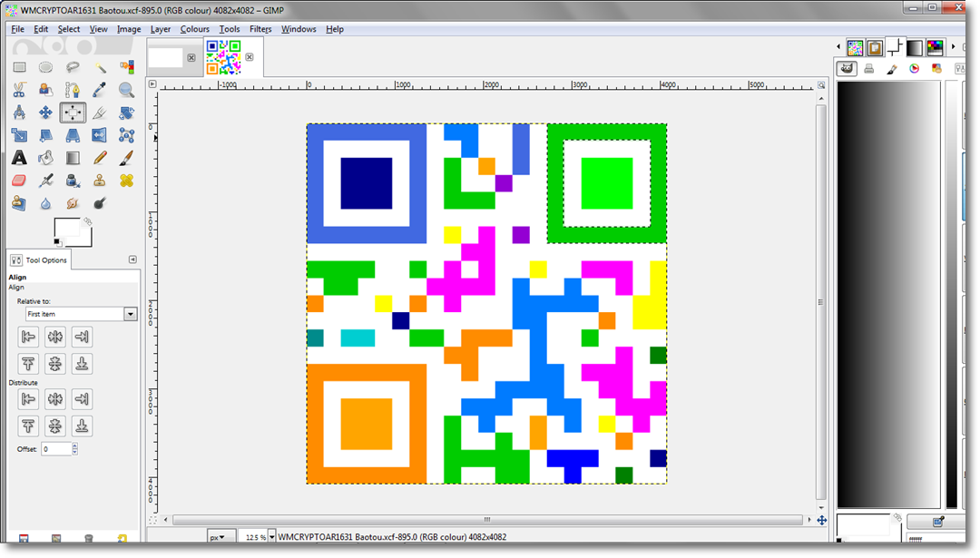
Task: Activate the Fuzzy Select magic wand tool
Action: point(100,67)
